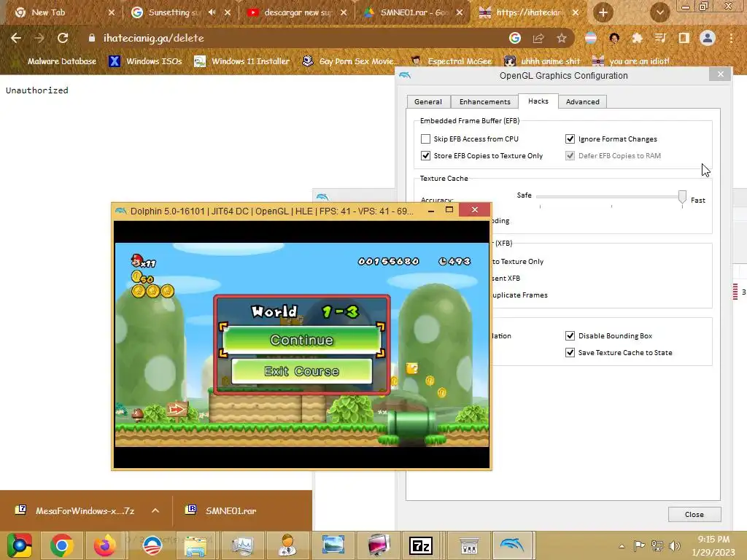Switch to the Advanced tab

coord(582,101)
